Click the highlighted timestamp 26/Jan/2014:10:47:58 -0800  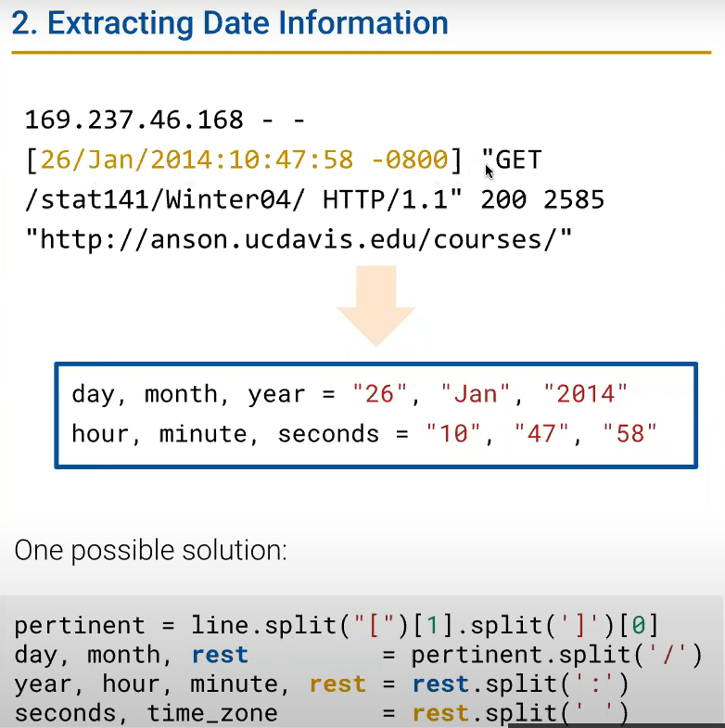(244, 160)
